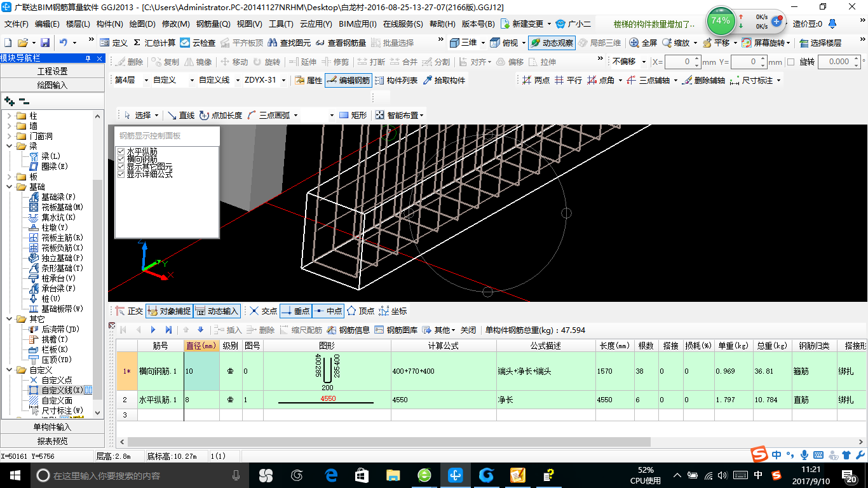Image resolution: width=868 pixels, height=488 pixels.
Task: Select 直线 line drawing tool
Action: pos(181,115)
